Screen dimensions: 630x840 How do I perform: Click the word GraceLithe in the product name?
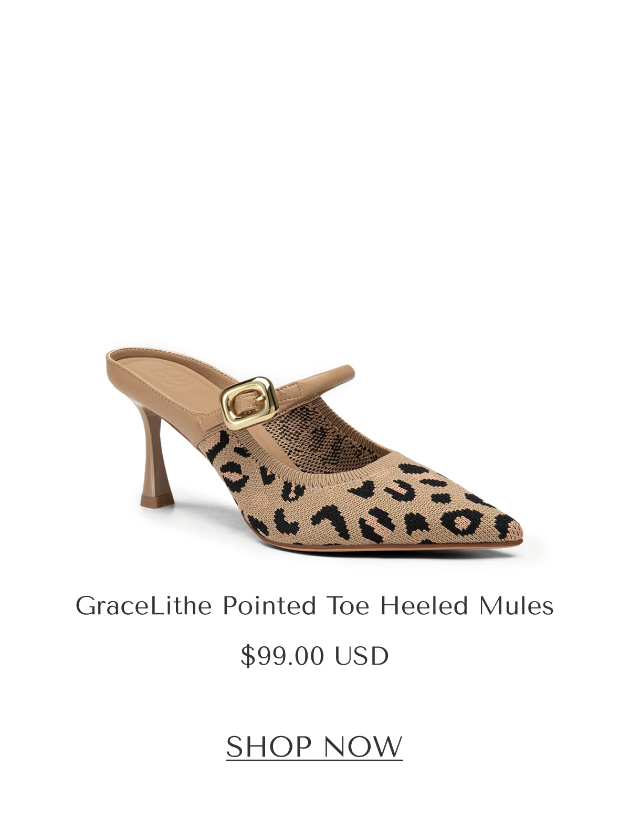143,606
